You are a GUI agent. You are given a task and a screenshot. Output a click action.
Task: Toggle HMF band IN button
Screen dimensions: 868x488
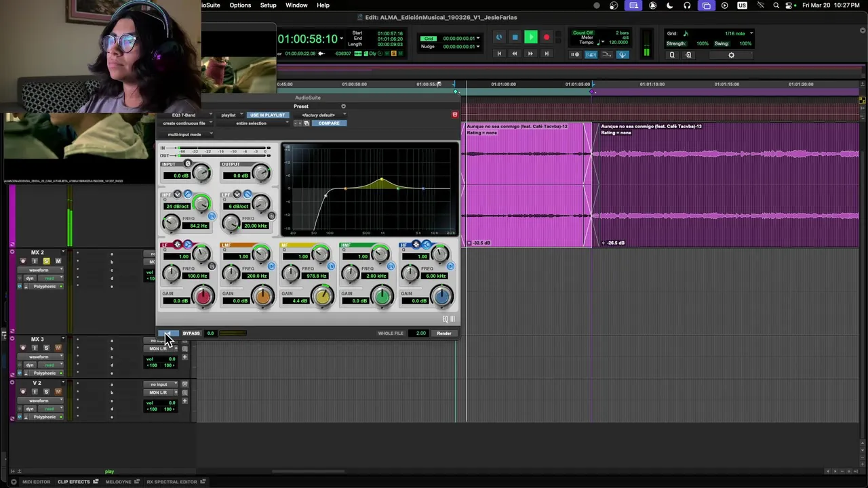(x=391, y=266)
